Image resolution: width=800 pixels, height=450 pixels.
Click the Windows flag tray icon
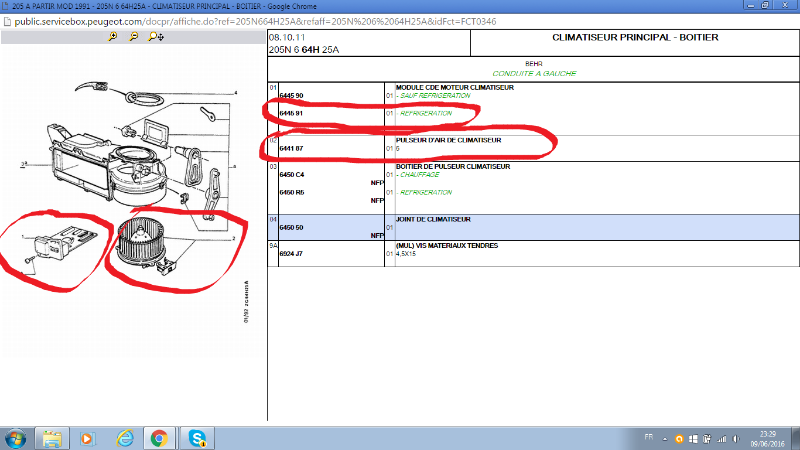(x=693, y=439)
